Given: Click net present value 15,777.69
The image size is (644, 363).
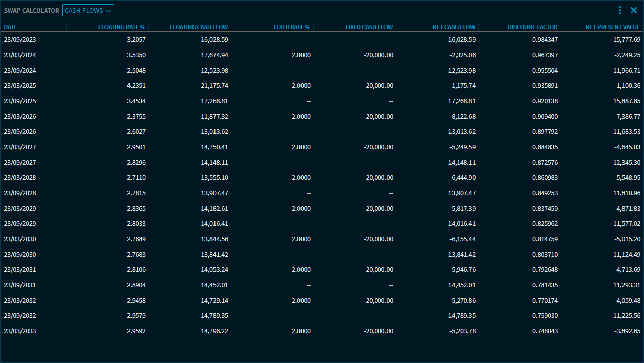Looking at the screenshot, I should click(x=623, y=39).
